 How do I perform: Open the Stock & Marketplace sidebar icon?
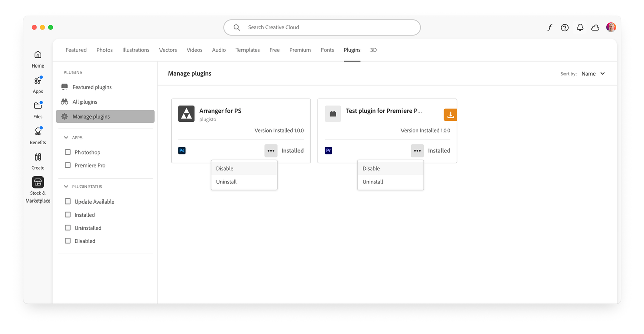coord(38,183)
